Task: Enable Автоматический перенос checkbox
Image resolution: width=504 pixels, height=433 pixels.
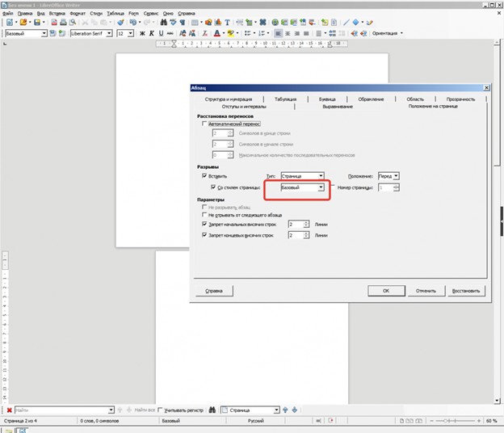Action: pos(204,124)
